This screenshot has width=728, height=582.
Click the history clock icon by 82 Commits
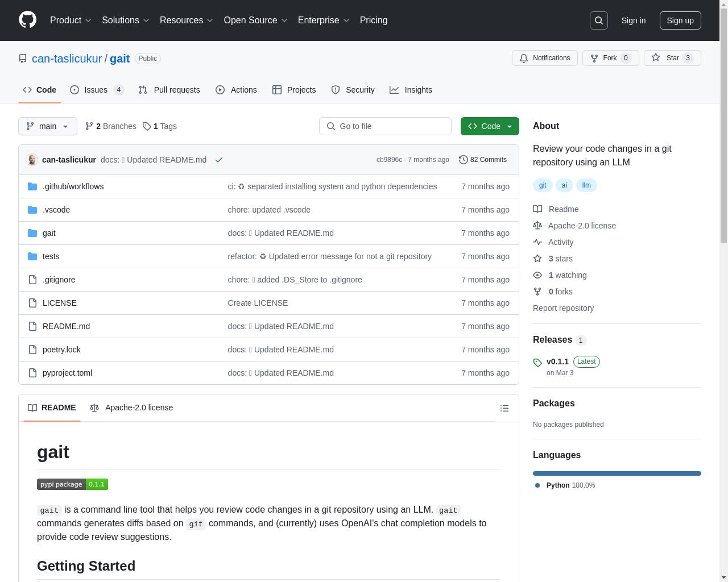[464, 160]
